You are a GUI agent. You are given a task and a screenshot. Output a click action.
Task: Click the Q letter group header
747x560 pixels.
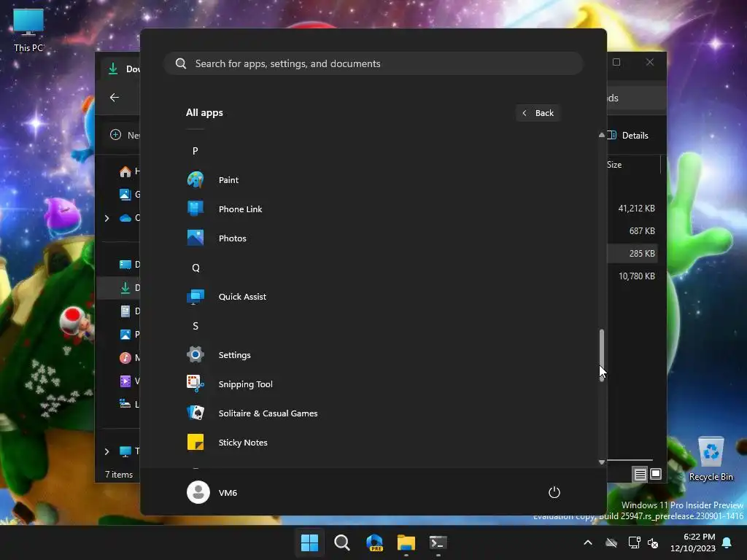click(196, 268)
